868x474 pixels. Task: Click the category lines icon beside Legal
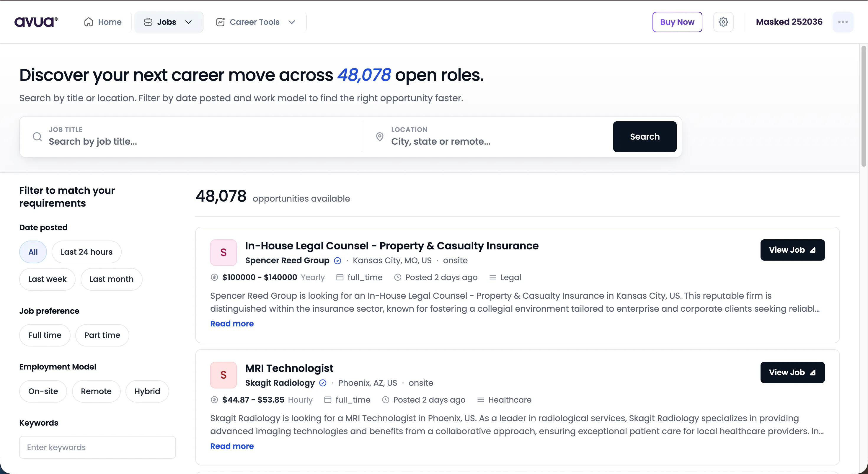pos(492,277)
